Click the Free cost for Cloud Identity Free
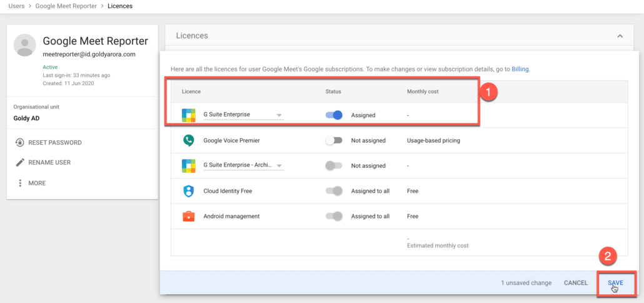The image size is (644, 303). tap(413, 191)
